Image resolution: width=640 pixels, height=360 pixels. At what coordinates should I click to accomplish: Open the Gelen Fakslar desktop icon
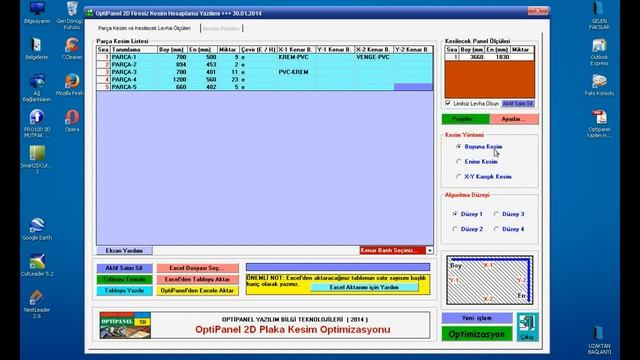pyautogui.click(x=599, y=15)
